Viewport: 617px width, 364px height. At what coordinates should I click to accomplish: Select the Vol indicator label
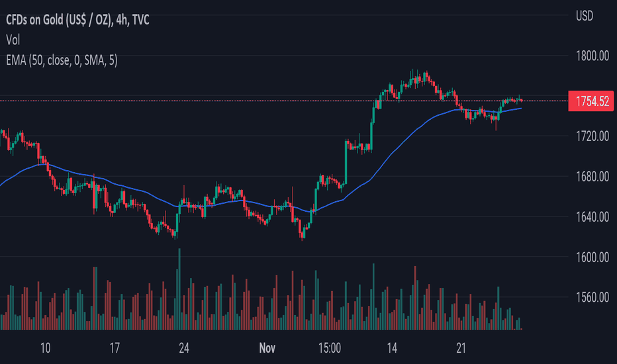click(13, 40)
